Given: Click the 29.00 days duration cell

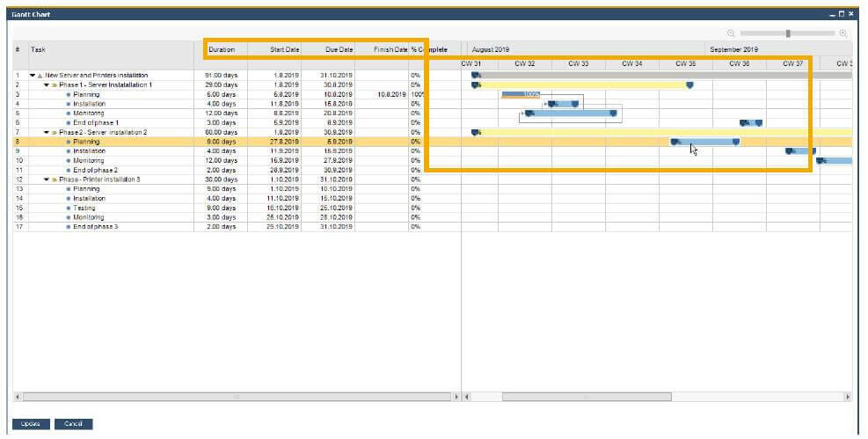Looking at the screenshot, I should pyautogui.click(x=221, y=85).
